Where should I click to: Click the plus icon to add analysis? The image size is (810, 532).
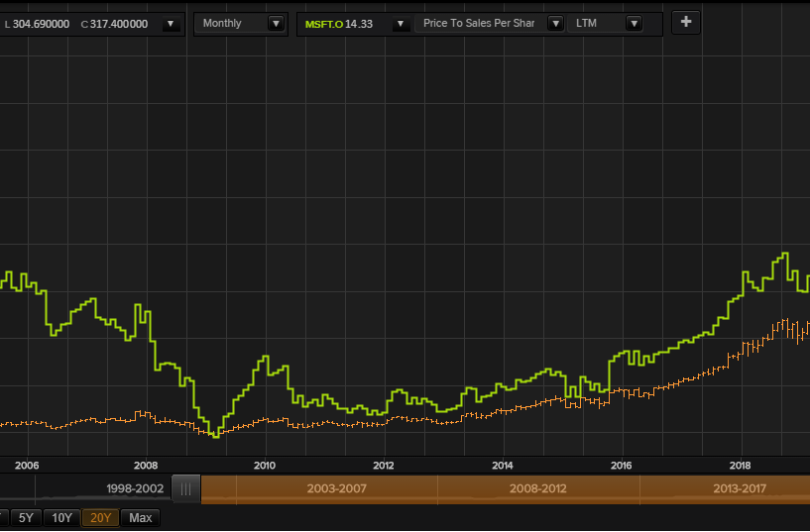coord(686,22)
